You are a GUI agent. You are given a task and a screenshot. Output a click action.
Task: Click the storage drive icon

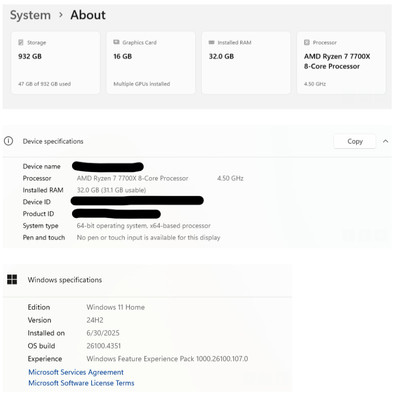tap(21, 42)
